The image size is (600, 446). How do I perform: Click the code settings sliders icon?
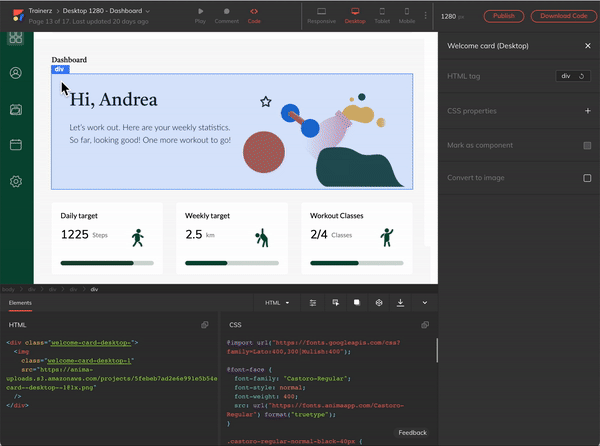313,302
